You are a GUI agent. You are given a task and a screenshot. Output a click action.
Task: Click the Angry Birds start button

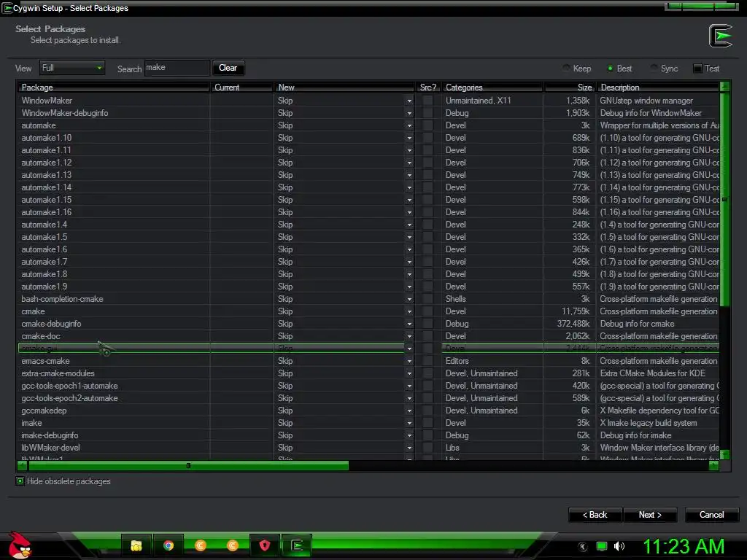20,545
